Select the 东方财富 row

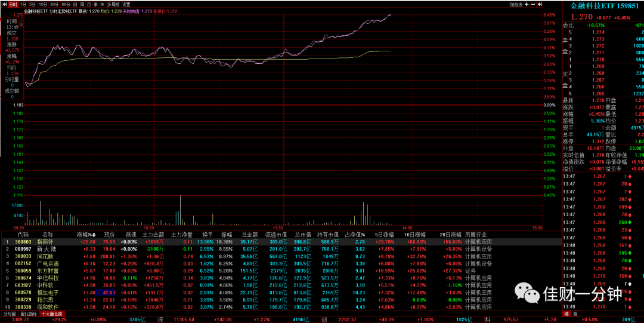click(246, 270)
